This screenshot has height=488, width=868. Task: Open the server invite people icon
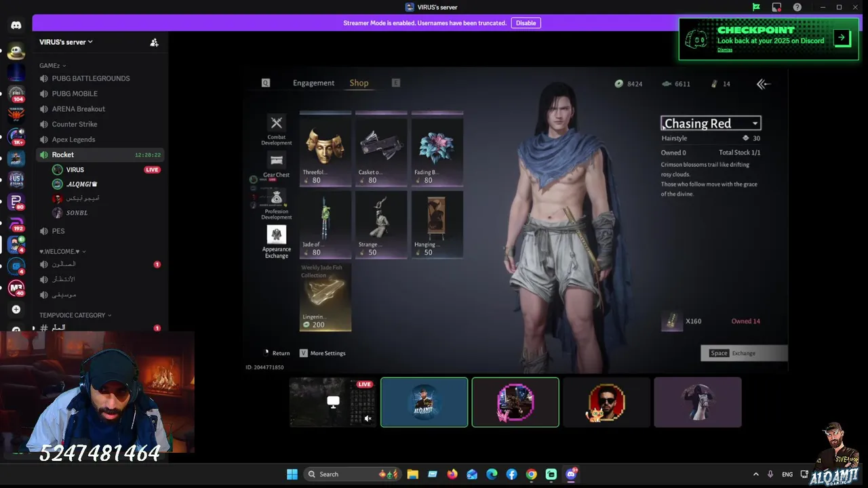154,42
